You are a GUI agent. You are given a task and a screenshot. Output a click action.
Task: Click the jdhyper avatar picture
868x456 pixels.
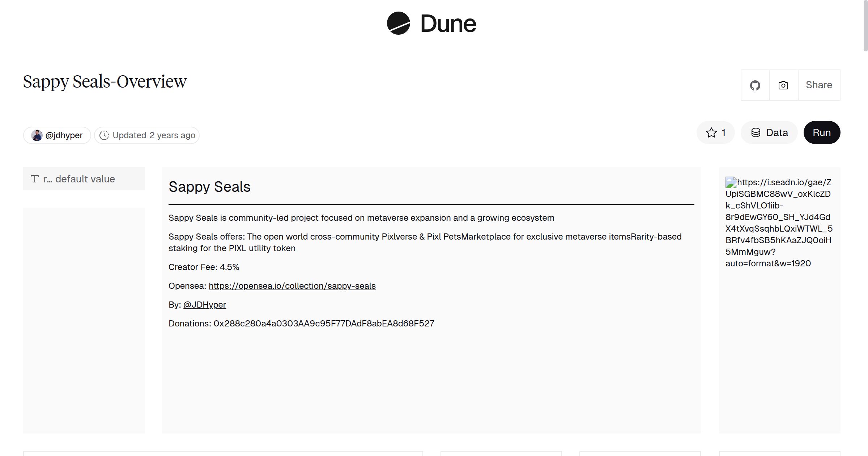tap(37, 135)
